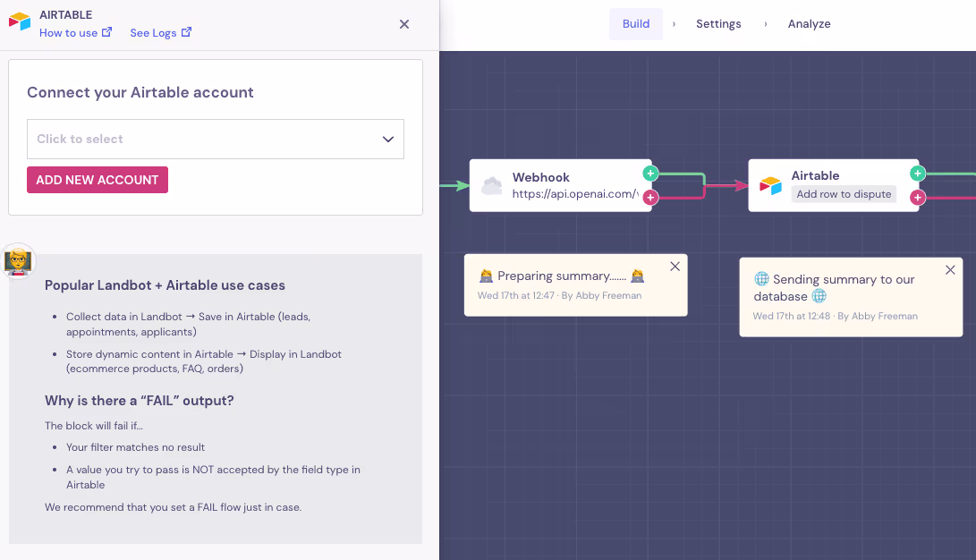Click the Popular Landbot + Airtable use cases heading
Image resolution: width=976 pixels, height=560 pixels.
165,285
